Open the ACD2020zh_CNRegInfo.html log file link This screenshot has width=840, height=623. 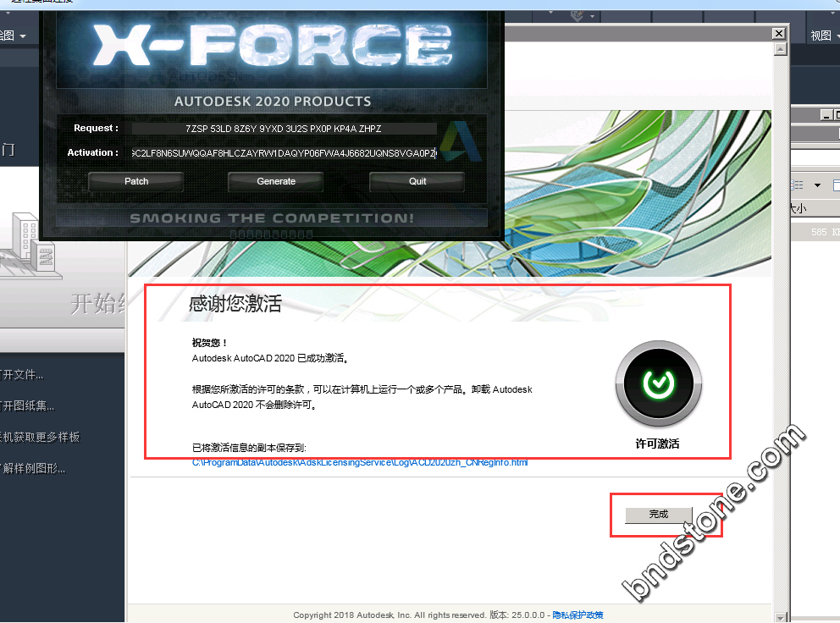[x=360, y=463]
